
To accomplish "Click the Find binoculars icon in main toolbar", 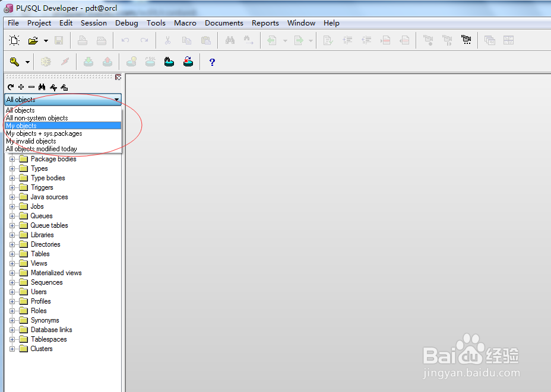I will coord(230,40).
